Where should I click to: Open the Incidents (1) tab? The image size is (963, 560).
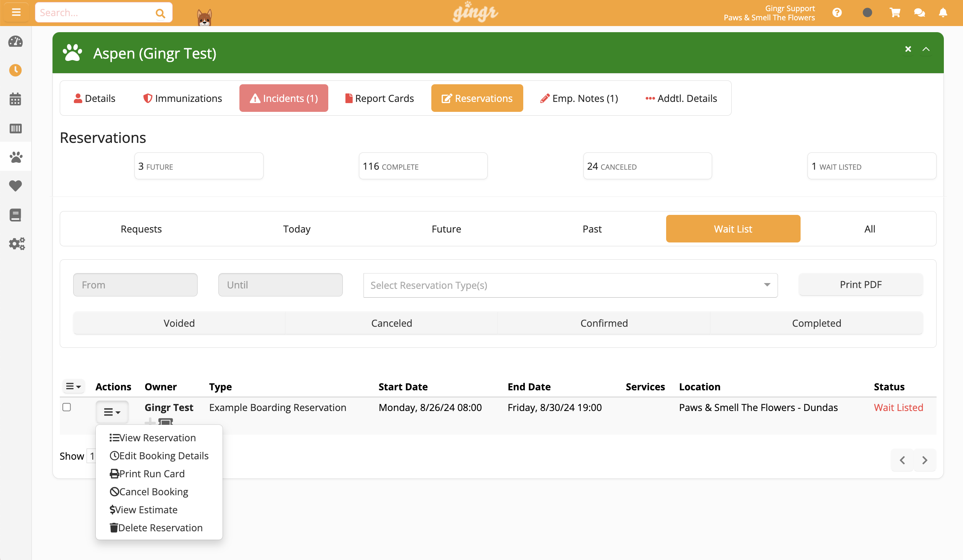284,98
